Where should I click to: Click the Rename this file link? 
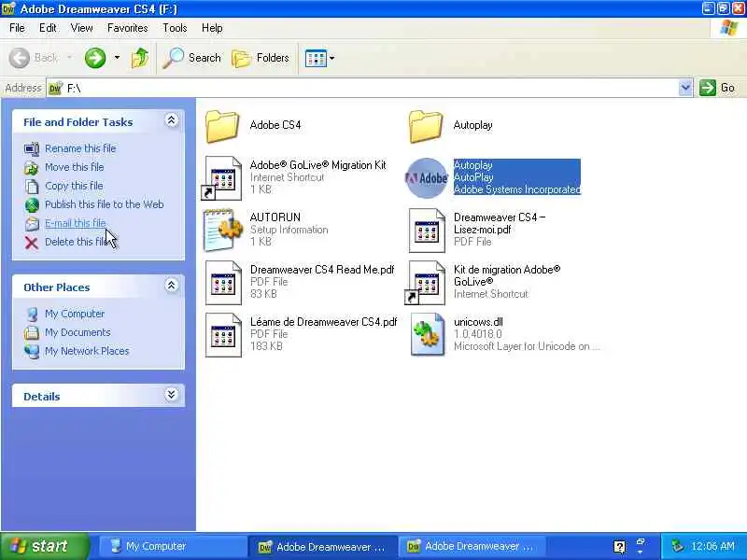coord(80,148)
